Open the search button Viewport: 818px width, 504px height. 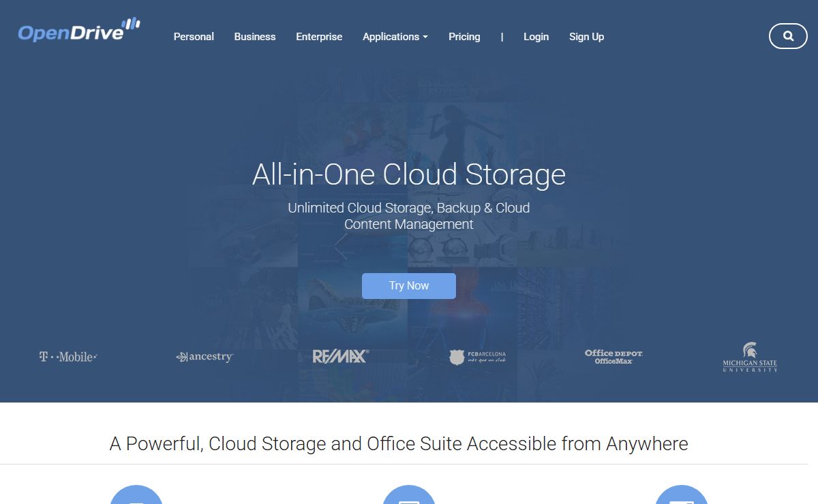coord(788,36)
